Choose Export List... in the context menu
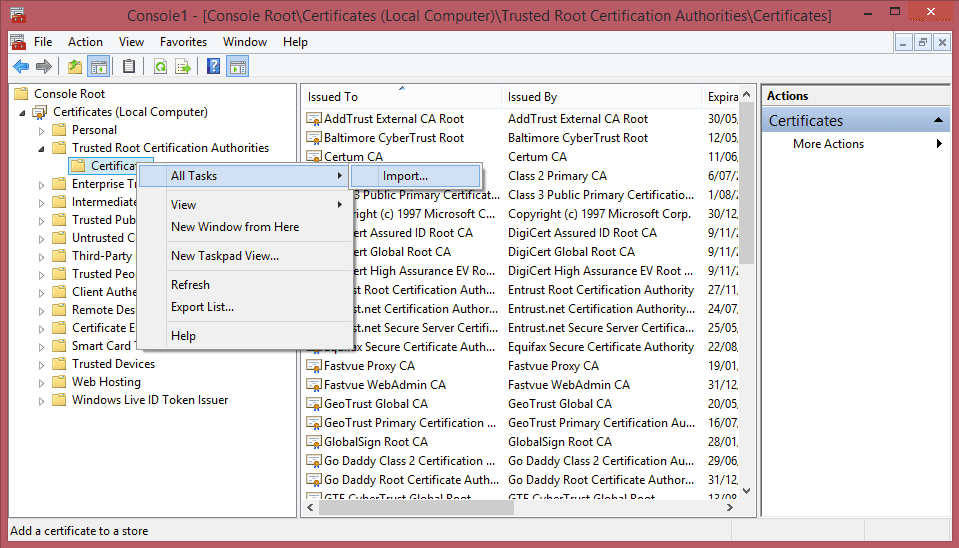This screenshot has width=959, height=548. pos(245,307)
